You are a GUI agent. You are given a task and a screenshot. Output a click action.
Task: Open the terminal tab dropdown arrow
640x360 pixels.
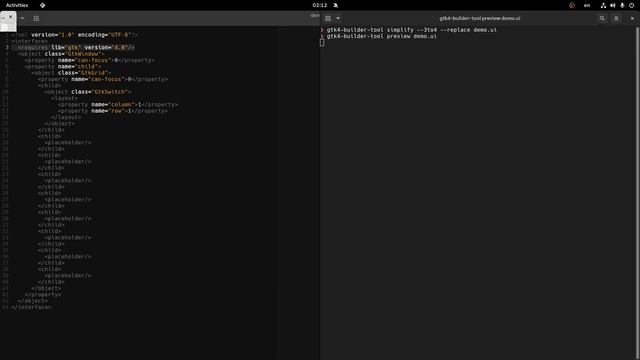tap(338, 18)
